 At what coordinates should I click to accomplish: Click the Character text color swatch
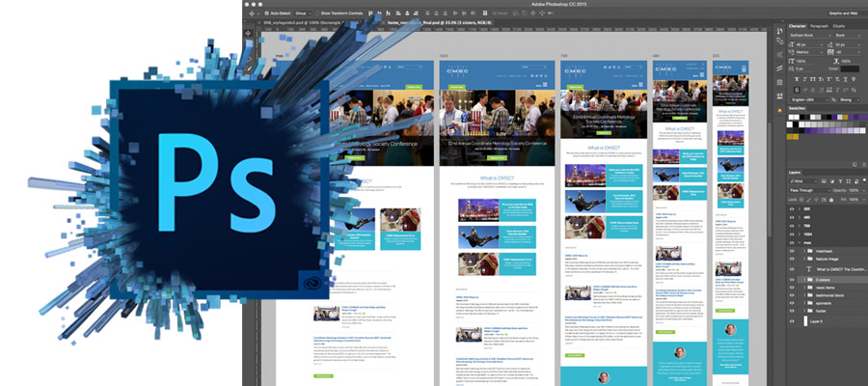[850, 69]
